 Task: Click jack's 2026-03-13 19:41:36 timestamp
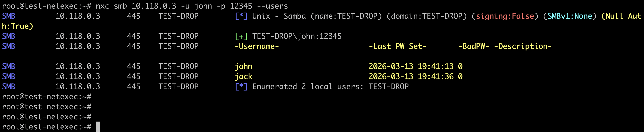pyautogui.click(x=411, y=76)
